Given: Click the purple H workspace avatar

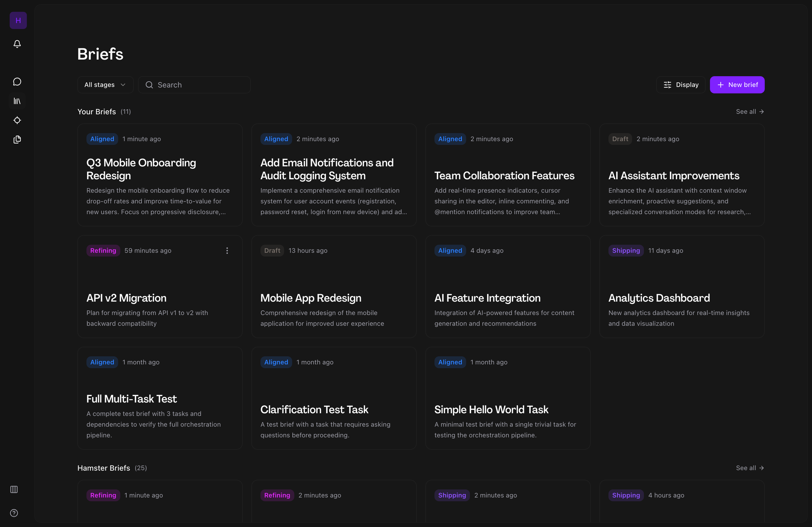Looking at the screenshot, I should 18,20.
